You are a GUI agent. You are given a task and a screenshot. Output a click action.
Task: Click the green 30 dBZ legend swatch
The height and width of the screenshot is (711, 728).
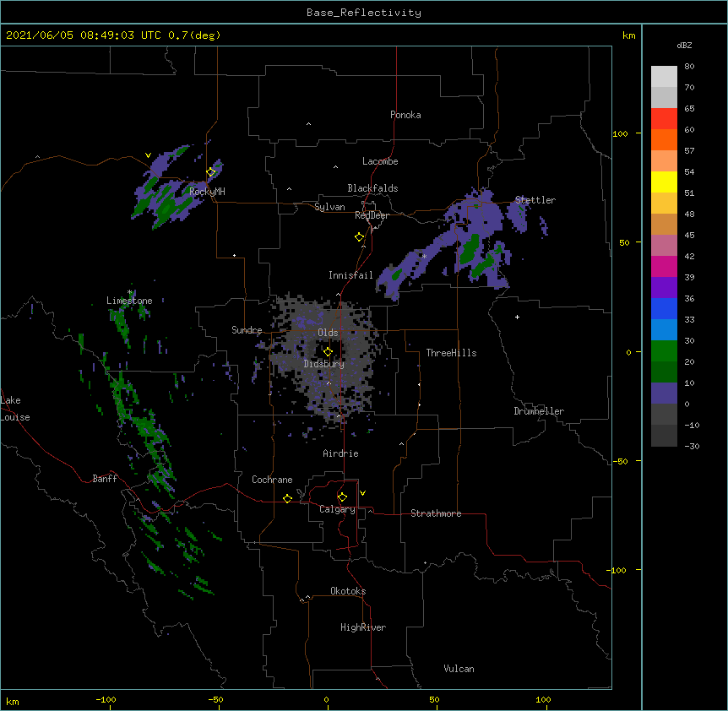[x=664, y=351]
